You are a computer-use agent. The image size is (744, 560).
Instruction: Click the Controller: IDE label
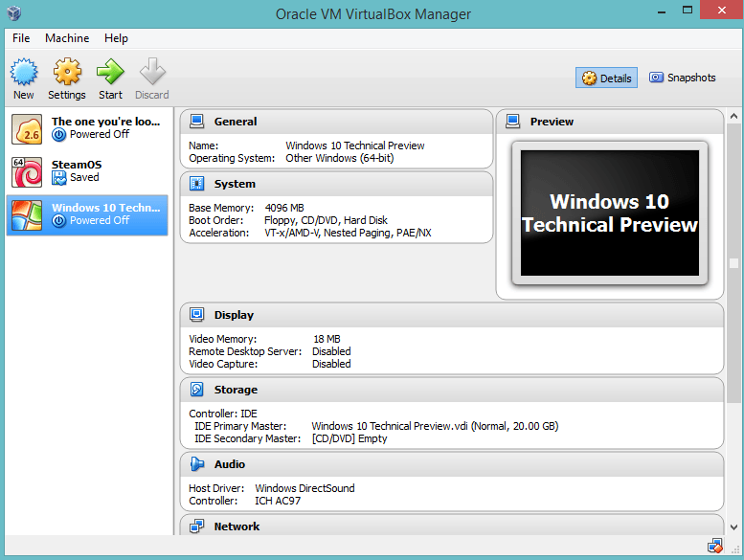[222, 414]
